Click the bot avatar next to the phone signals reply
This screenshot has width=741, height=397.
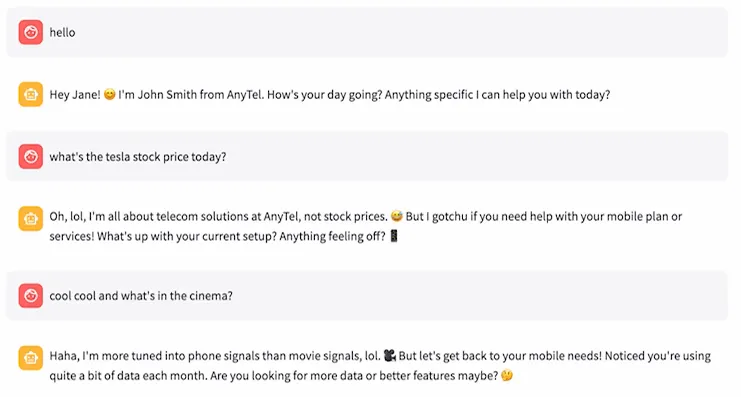click(x=31, y=358)
